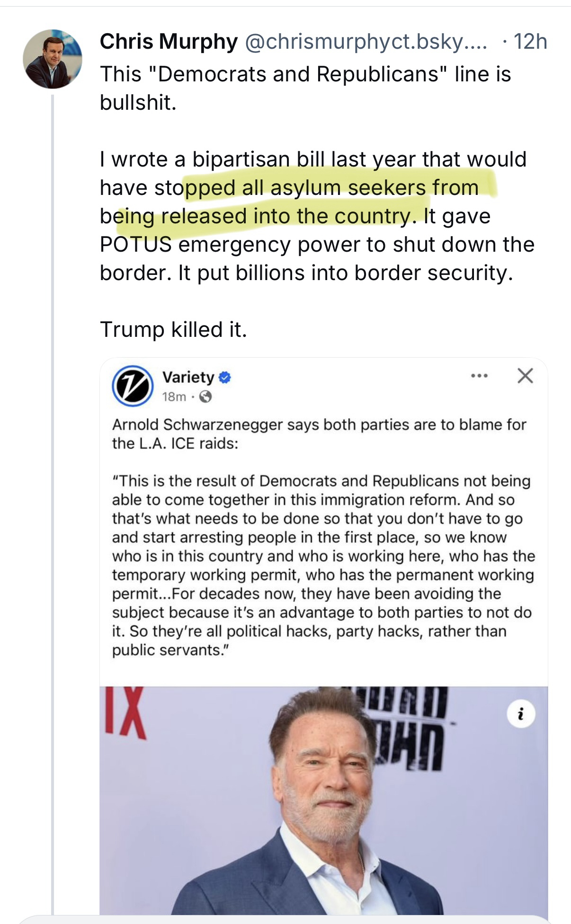Tap the vertical thread line below avatar
This screenshot has height=924, width=571.
[x=53, y=473]
